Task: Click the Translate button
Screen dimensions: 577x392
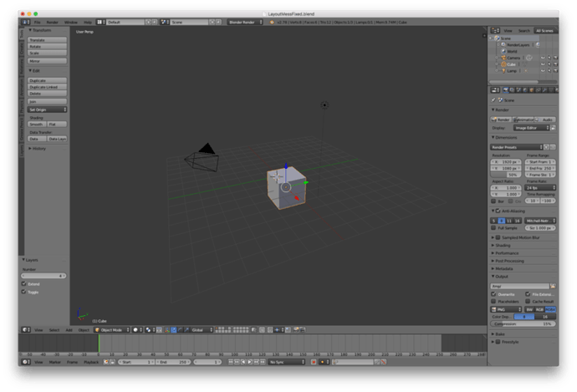Action: point(47,40)
